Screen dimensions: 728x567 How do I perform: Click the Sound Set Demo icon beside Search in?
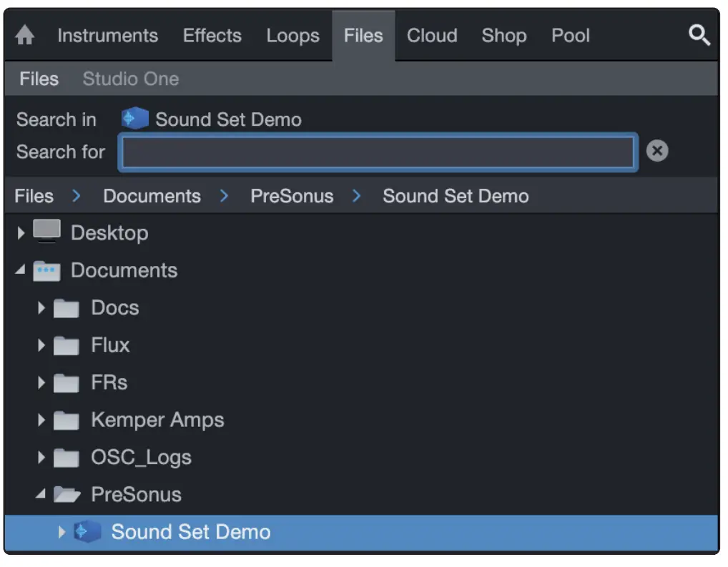(x=134, y=119)
